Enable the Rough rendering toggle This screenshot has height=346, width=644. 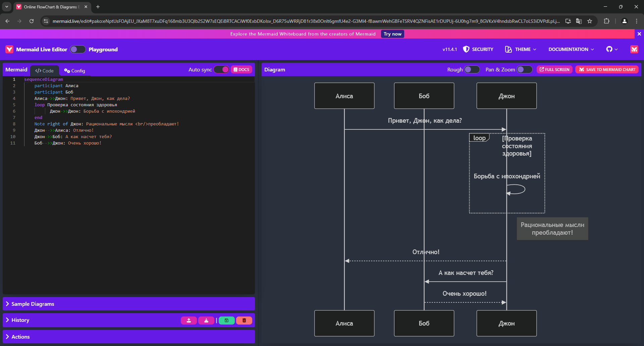click(472, 69)
